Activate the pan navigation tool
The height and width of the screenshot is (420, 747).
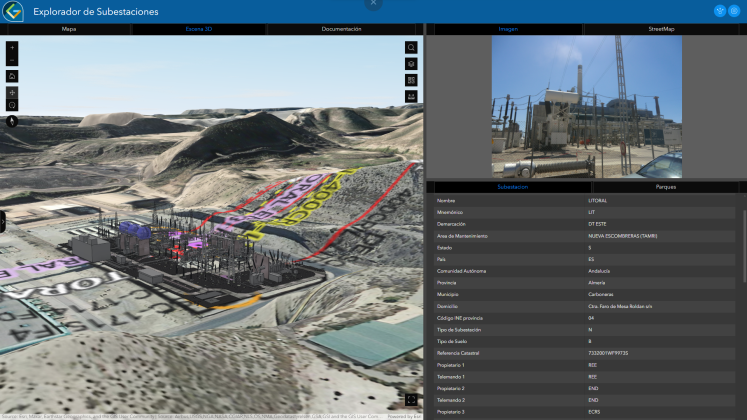click(x=12, y=92)
